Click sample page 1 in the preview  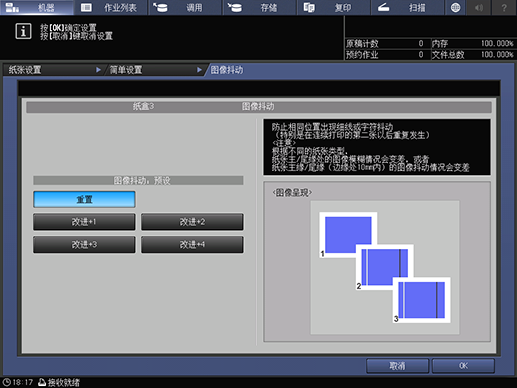[x=348, y=235]
